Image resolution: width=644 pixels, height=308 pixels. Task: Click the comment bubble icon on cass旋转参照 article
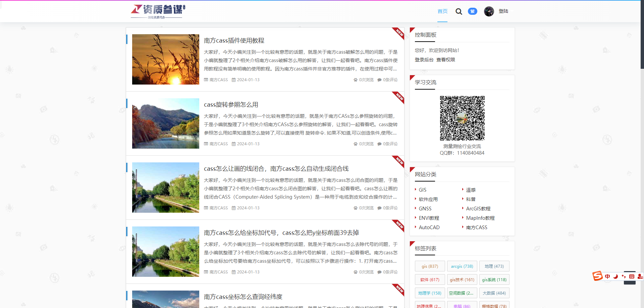tap(379, 144)
